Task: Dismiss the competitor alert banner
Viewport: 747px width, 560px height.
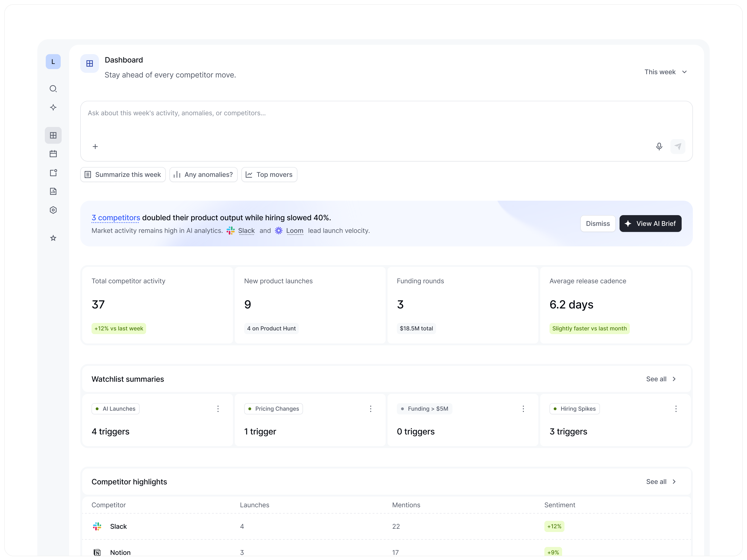Action: pos(598,224)
